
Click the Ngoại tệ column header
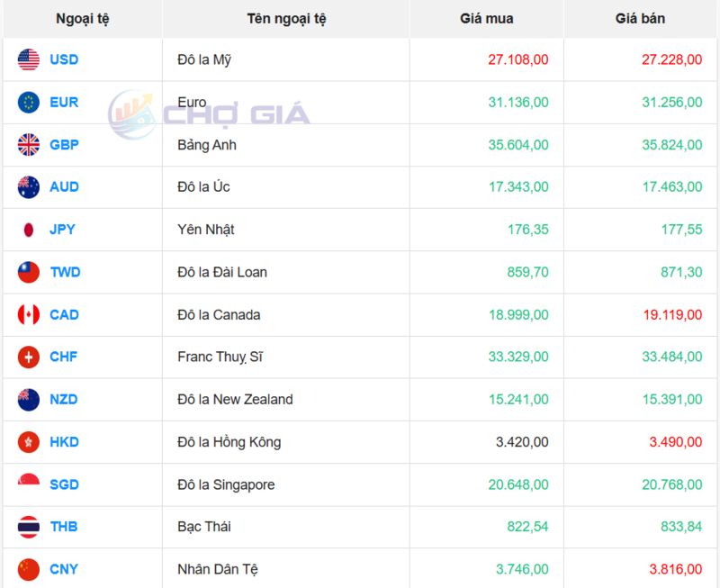81,19
